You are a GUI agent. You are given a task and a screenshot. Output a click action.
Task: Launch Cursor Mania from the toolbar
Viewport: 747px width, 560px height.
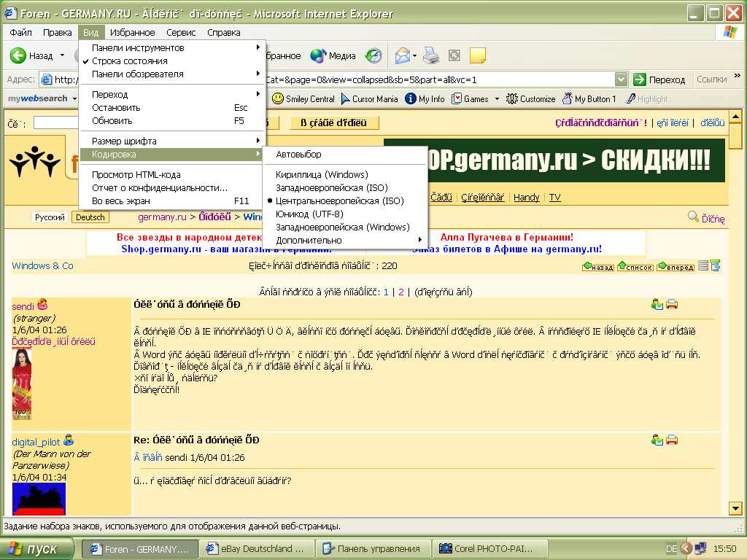(x=370, y=98)
